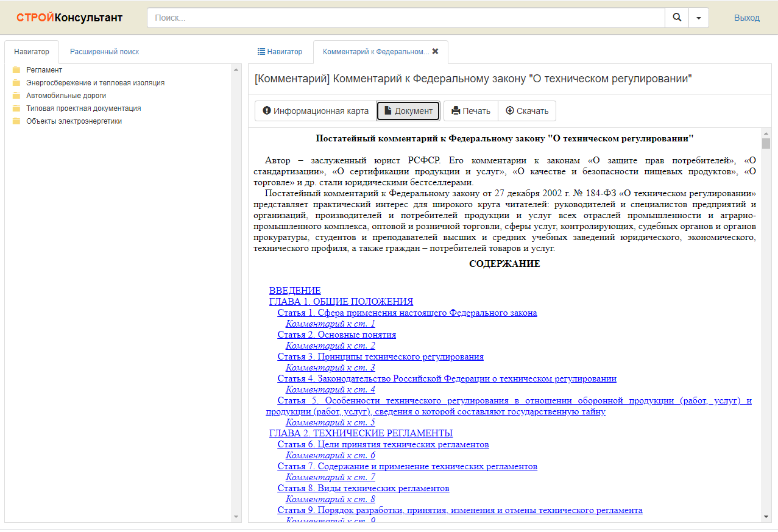Open Статья 3. Принципы технического регулирования
Screen dimensions: 778x532
(x=381, y=356)
